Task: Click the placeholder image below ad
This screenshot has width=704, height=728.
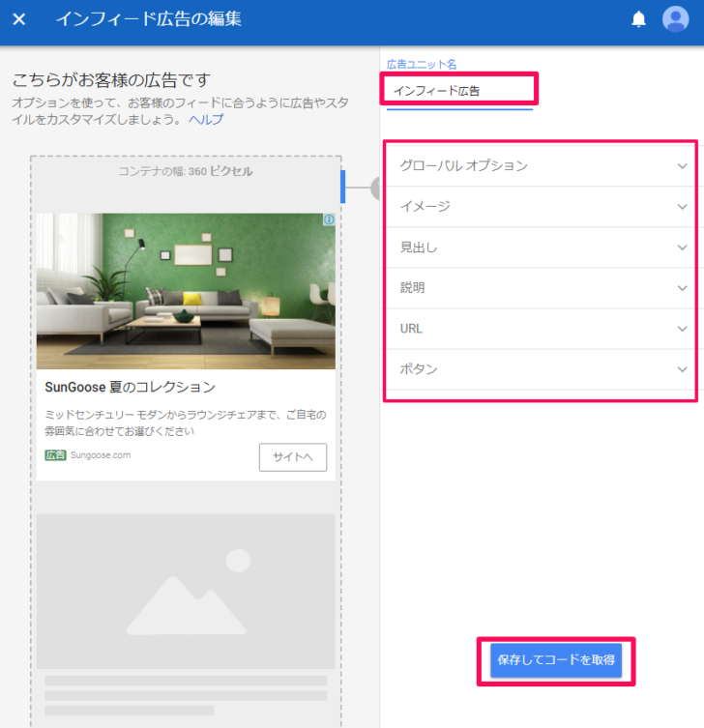Action: point(186,591)
